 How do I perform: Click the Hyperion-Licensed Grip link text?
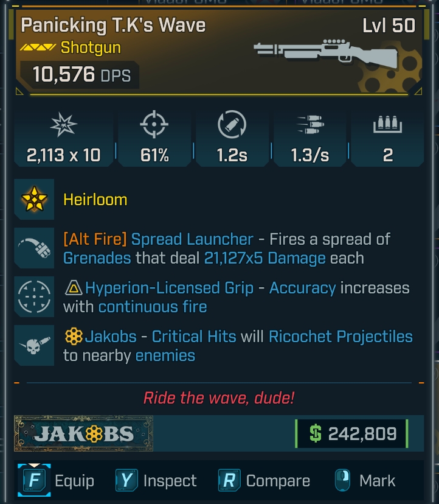pyautogui.click(x=169, y=287)
